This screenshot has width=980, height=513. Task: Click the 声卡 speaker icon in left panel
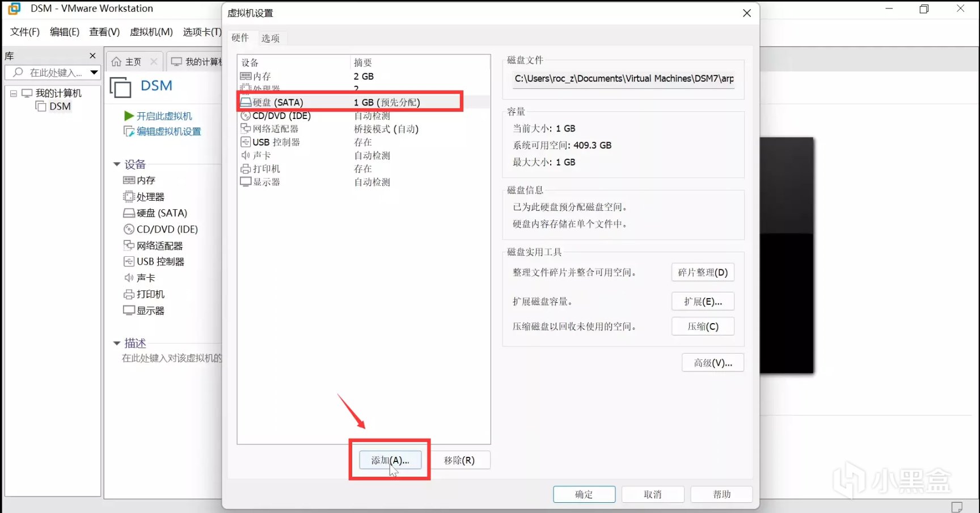coord(129,278)
